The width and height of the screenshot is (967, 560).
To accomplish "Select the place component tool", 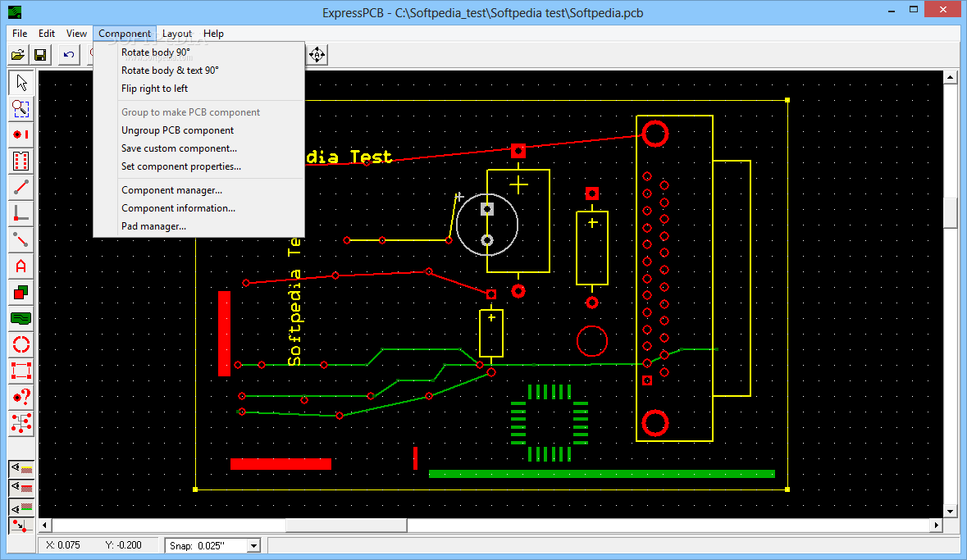I will [21, 161].
